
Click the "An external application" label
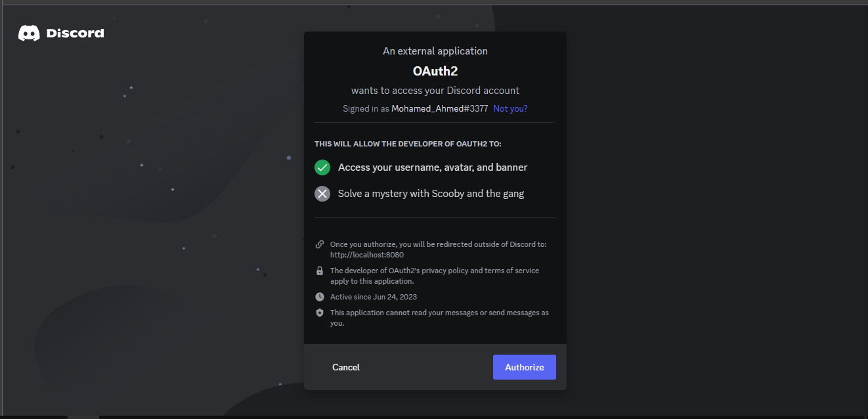pyautogui.click(x=435, y=51)
